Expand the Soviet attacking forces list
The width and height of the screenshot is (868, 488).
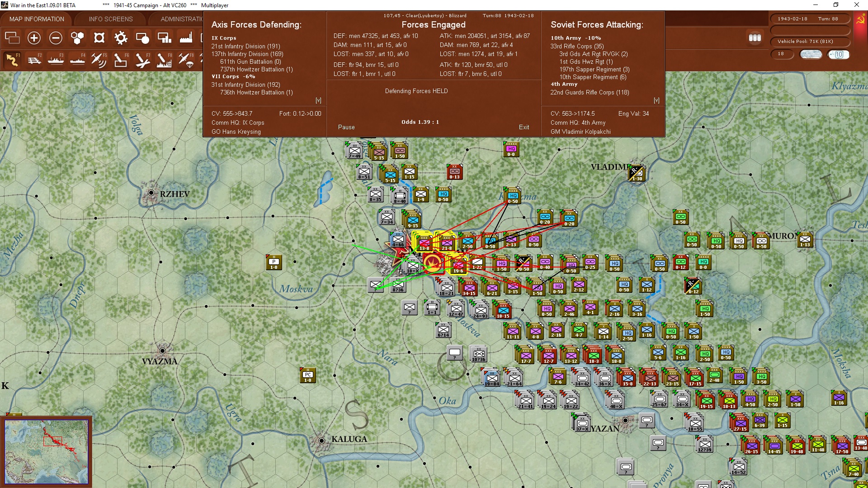pos(656,100)
